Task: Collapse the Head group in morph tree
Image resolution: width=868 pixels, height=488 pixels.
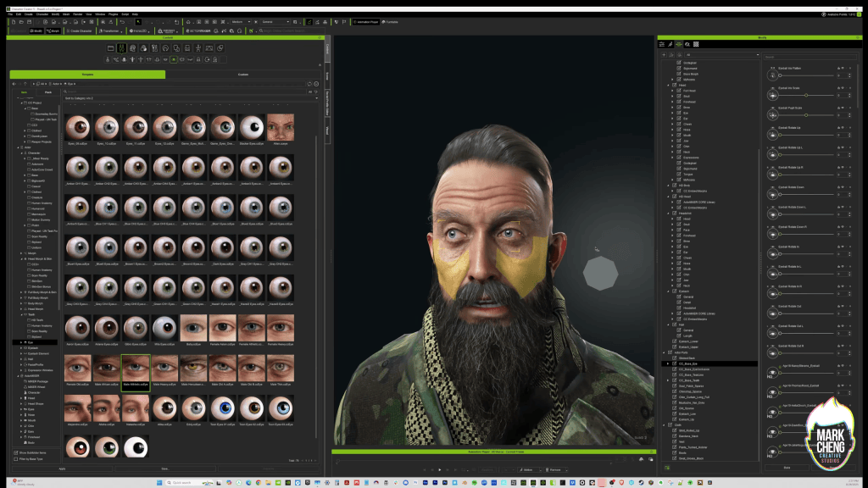Action: pos(669,86)
